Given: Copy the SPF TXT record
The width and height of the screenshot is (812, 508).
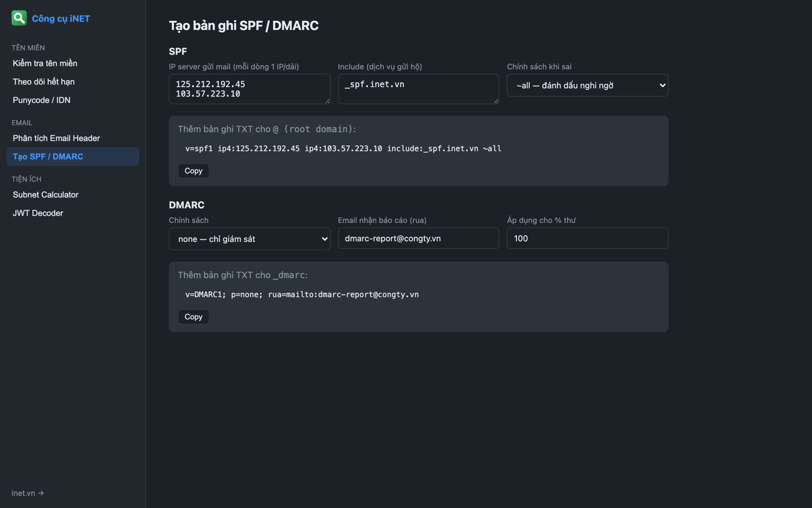Looking at the screenshot, I should [x=193, y=171].
